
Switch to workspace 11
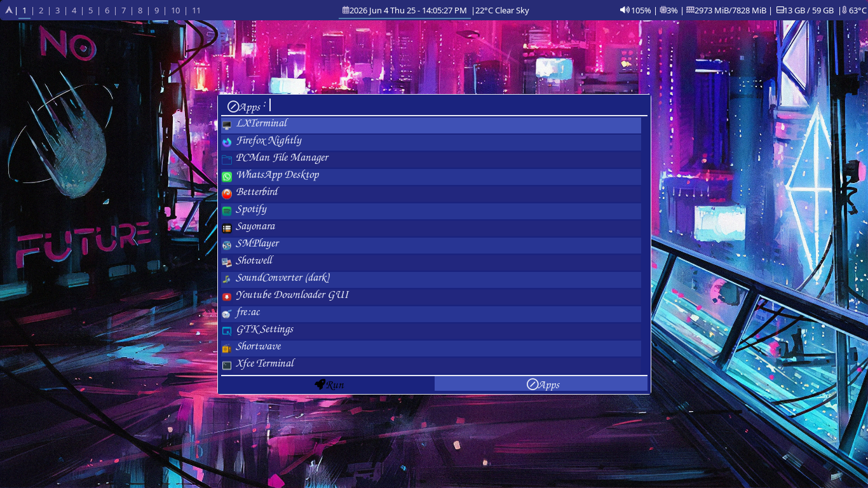196,10
